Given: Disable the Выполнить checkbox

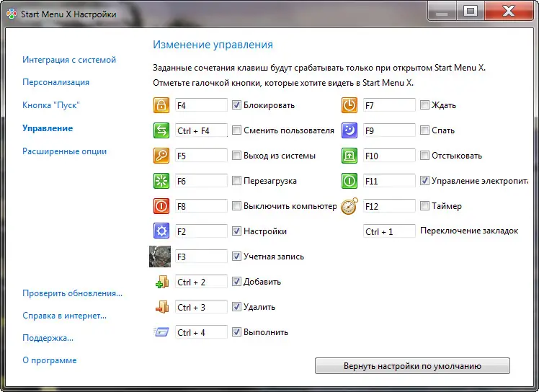Looking at the screenshot, I should pyautogui.click(x=236, y=331).
